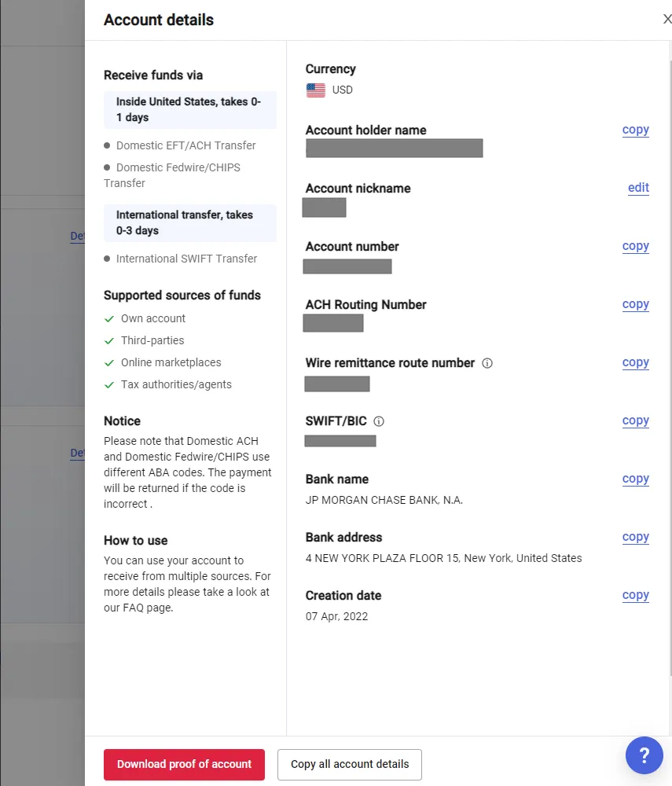Copy the bank address
The image size is (672, 786).
[x=635, y=537]
